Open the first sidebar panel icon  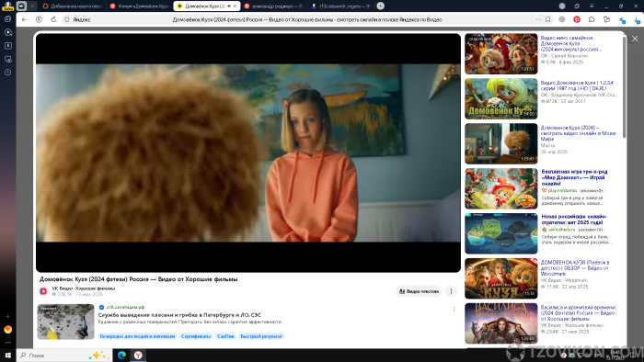[x=7, y=19]
